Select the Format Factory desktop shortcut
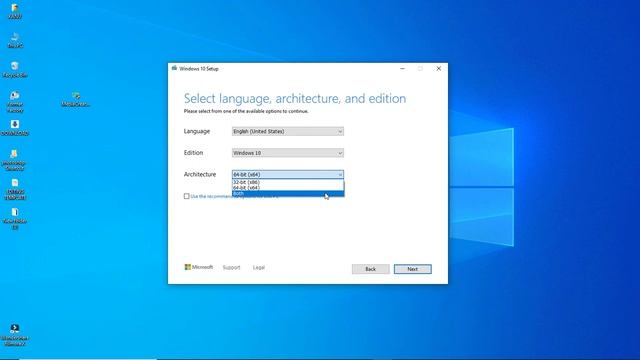 tap(15, 102)
